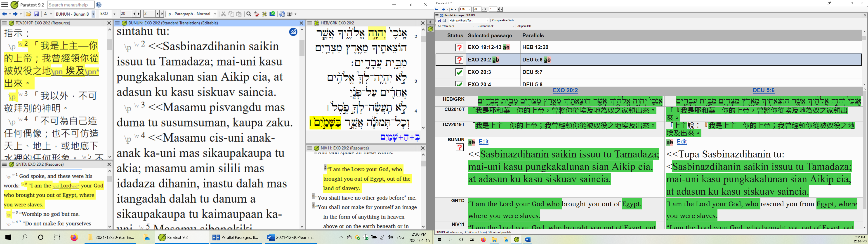Click the chapter number 20 field in main toolbar
The image size is (868, 244).
click(x=126, y=14)
